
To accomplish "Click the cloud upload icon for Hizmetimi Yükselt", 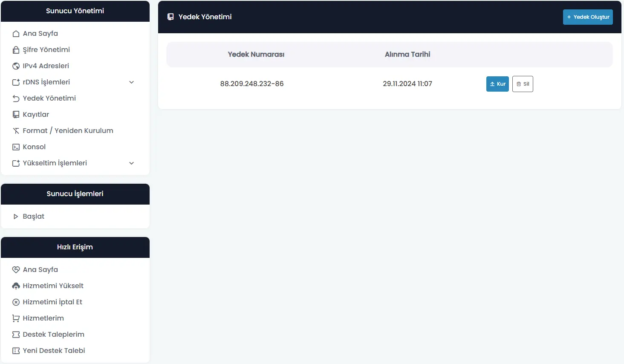I will click(16, 286).
